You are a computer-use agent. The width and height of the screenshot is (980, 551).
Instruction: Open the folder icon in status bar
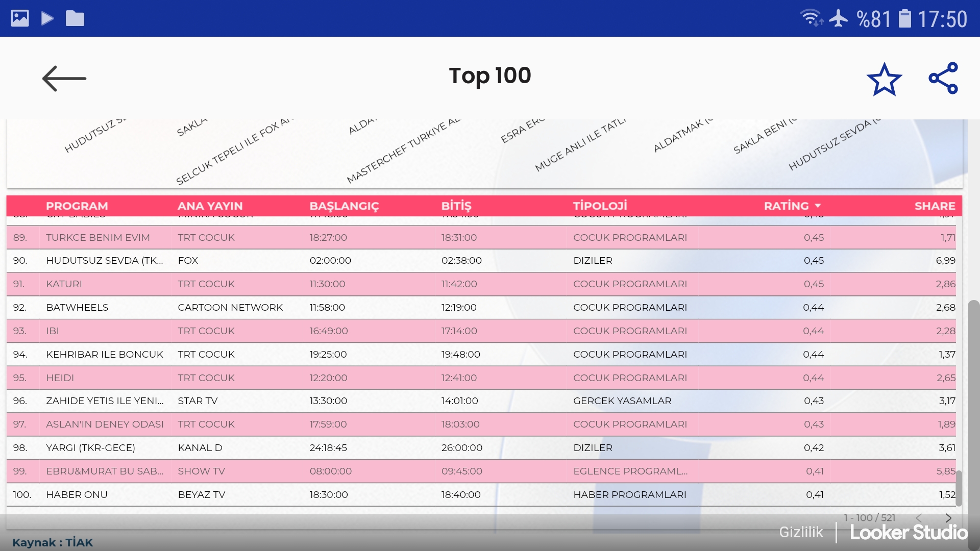75,18
